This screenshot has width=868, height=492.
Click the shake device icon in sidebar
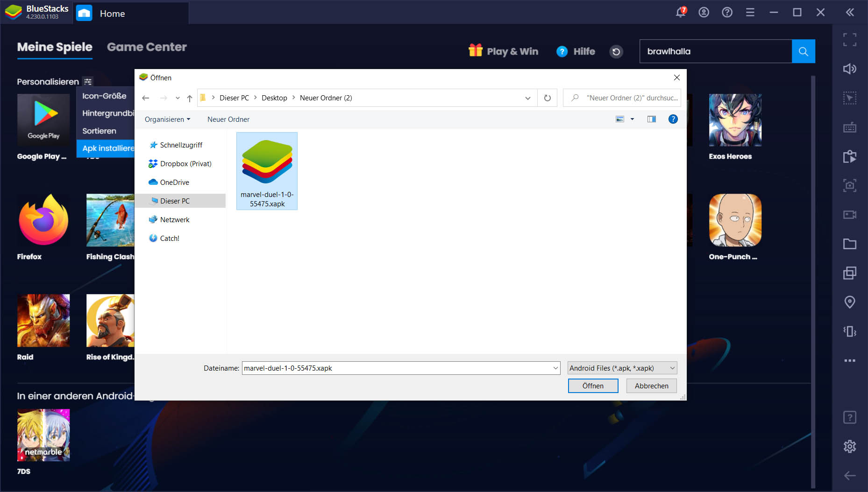pos(850,331)
